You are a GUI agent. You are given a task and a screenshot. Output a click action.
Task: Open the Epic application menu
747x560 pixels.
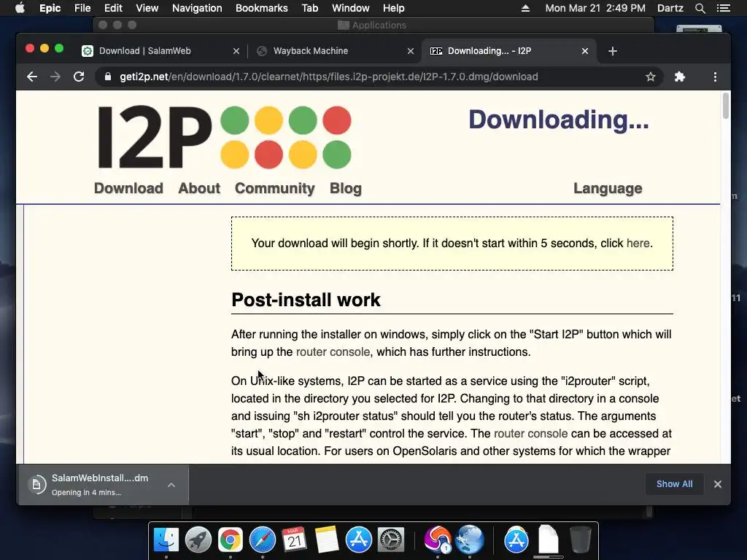pyautogui.click(x=50, y=8)
